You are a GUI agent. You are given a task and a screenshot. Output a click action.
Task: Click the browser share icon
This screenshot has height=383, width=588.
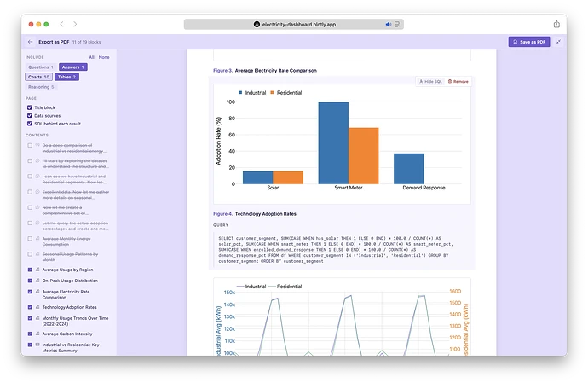(x=556, y=24)
